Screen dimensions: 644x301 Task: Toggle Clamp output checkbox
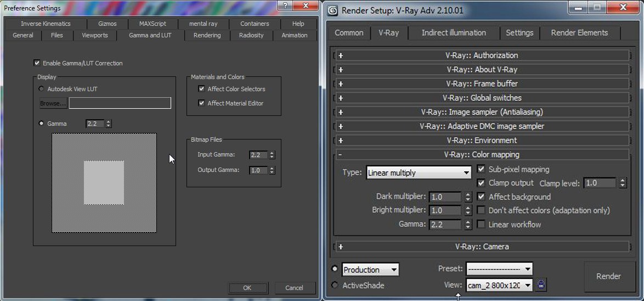coord(482,183)
